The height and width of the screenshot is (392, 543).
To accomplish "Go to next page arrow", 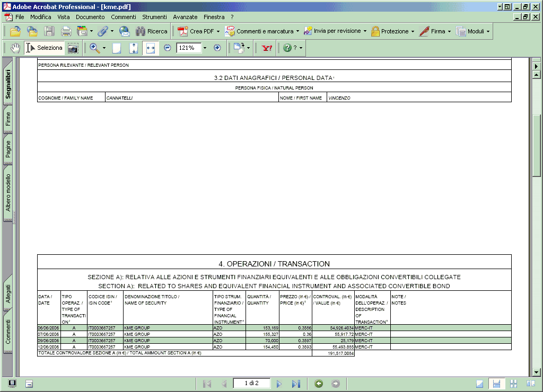I will pos(279,384).
